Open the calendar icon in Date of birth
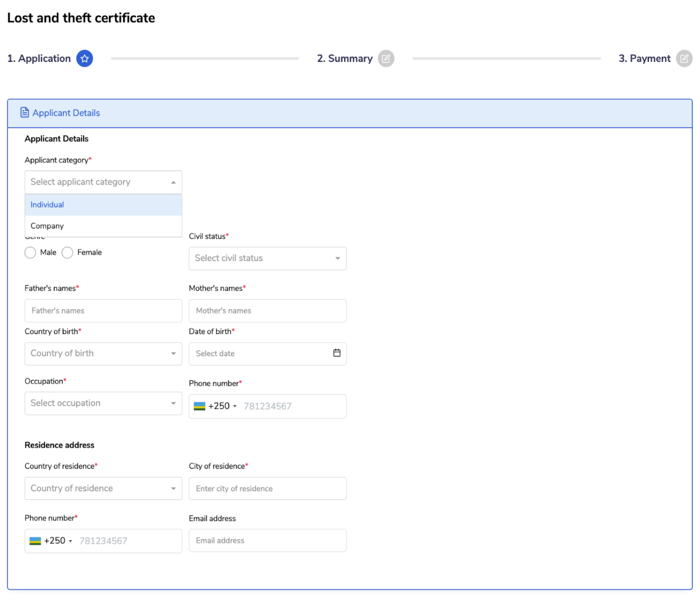Viewport: 700px width, 600px height. [336, 353]
